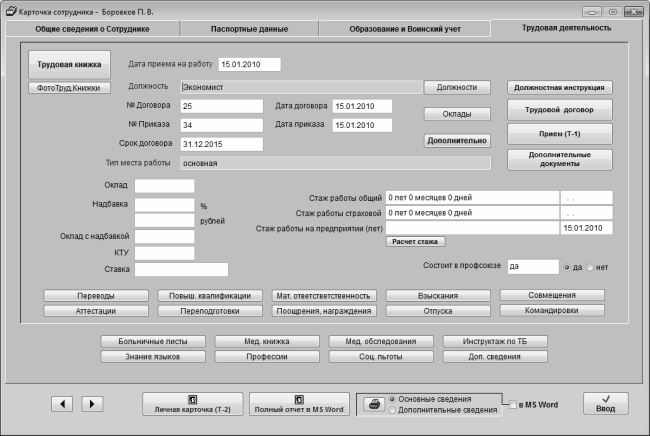Open the Должности list button

coord(457,88)
